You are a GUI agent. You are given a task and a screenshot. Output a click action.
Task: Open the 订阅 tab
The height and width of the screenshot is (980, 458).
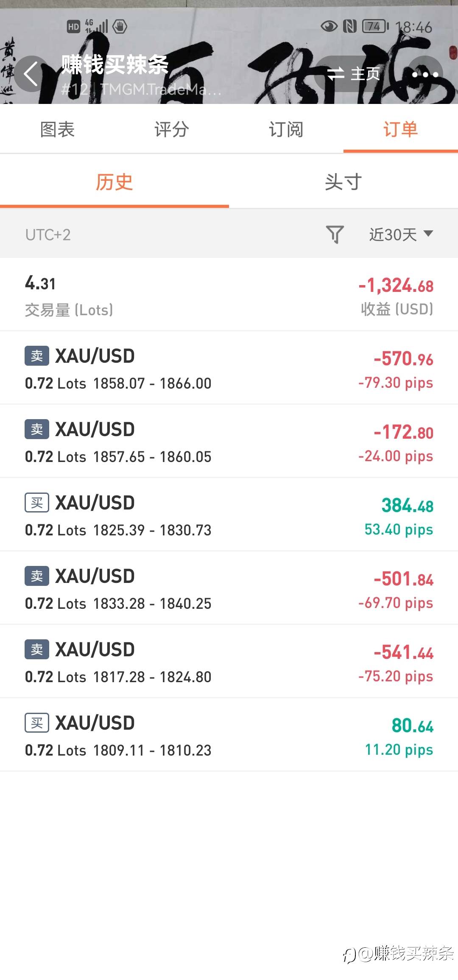coord(286,129)
